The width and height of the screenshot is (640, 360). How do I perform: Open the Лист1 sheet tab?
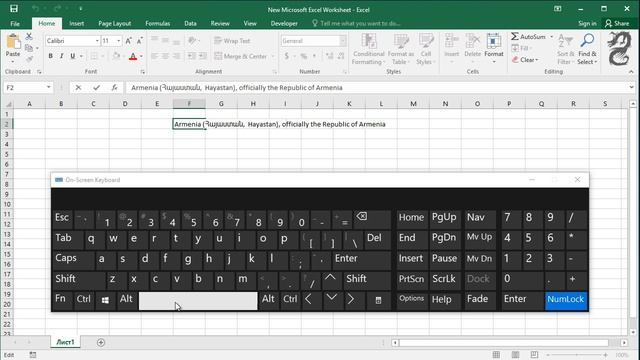click(x=65, y=342)
